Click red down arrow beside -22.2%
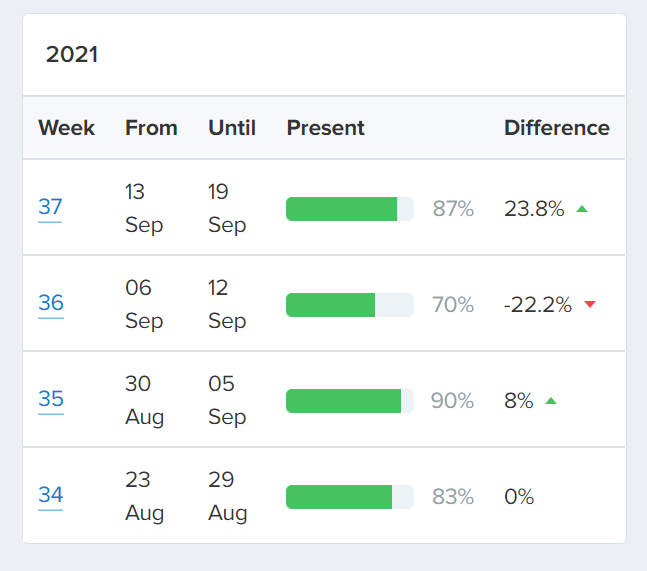The width and height of the screenshot is (647, 571). 590,304
